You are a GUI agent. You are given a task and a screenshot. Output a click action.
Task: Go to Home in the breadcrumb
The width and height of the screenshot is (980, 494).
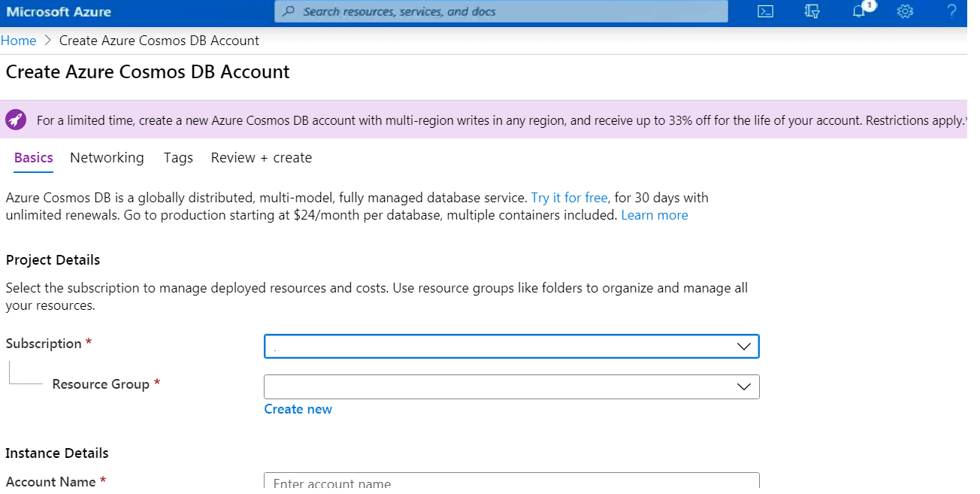[18, 41]
